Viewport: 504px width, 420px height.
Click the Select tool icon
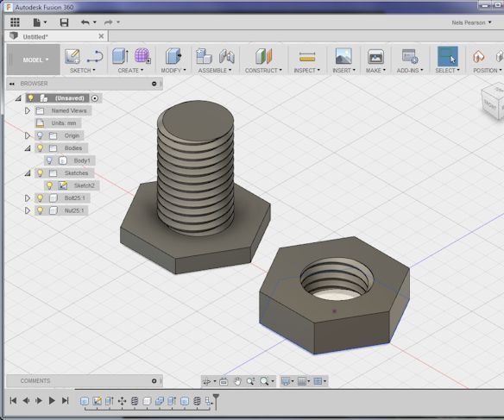(447, 56)
